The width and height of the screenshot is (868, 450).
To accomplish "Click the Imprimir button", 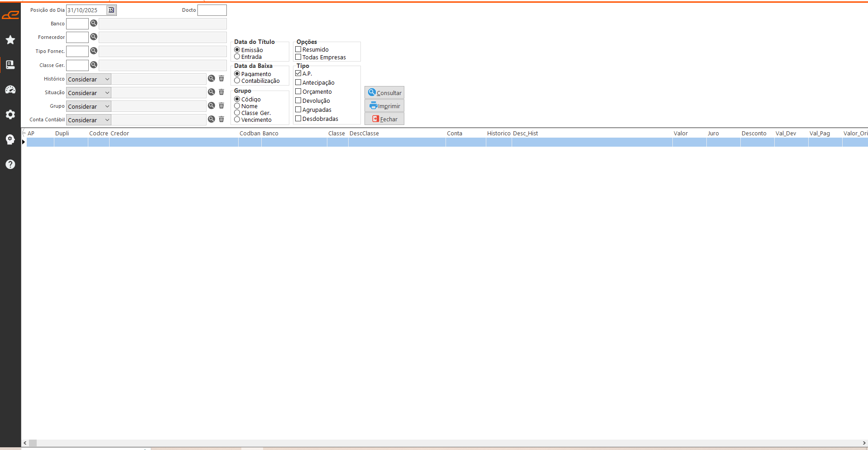I will pos(384,106).
